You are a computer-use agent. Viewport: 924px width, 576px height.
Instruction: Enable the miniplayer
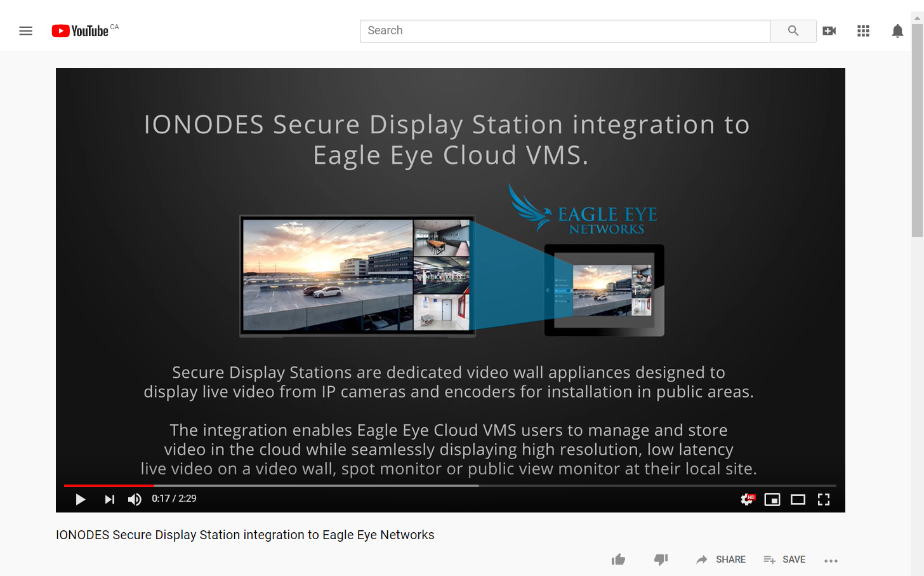772,500
